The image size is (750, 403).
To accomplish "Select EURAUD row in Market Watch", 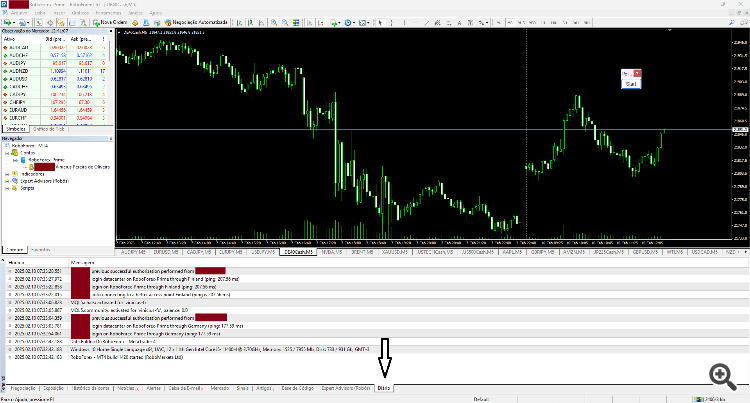I will click(x=55, y=110).
